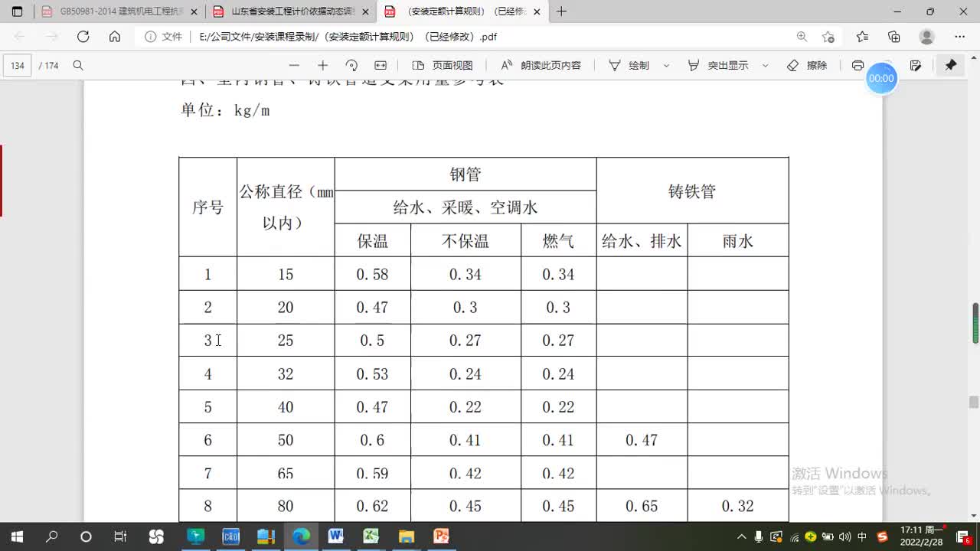Click the scrollbar down arrow
The image size is (980, 551).
pos(975,516)
